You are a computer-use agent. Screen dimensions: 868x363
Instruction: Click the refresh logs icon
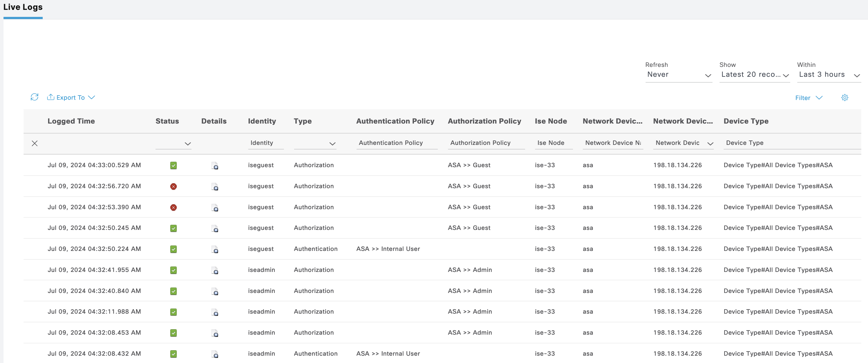(x=34, y=97)
